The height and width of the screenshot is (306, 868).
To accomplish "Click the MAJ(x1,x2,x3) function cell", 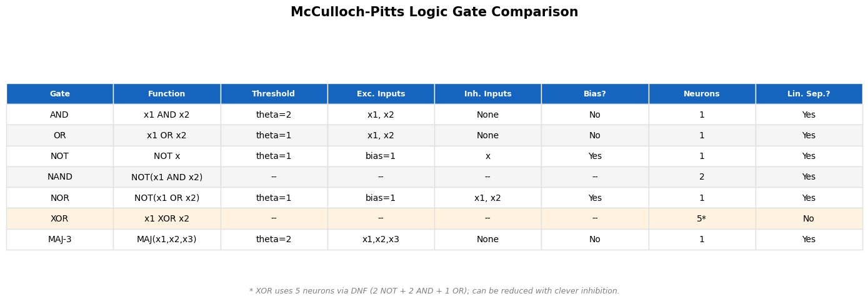I will point(167,239).
